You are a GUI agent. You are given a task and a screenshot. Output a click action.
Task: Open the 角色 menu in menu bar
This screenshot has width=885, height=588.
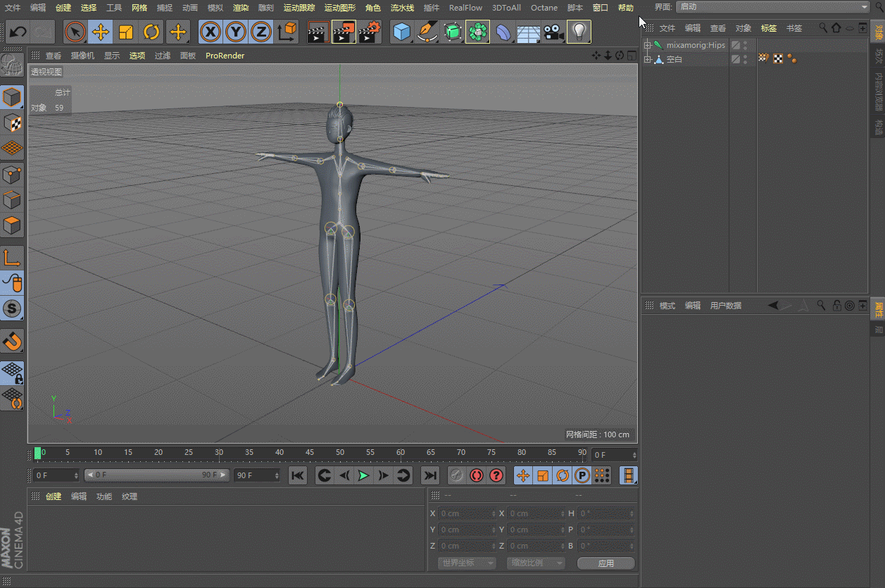point(372,8)
